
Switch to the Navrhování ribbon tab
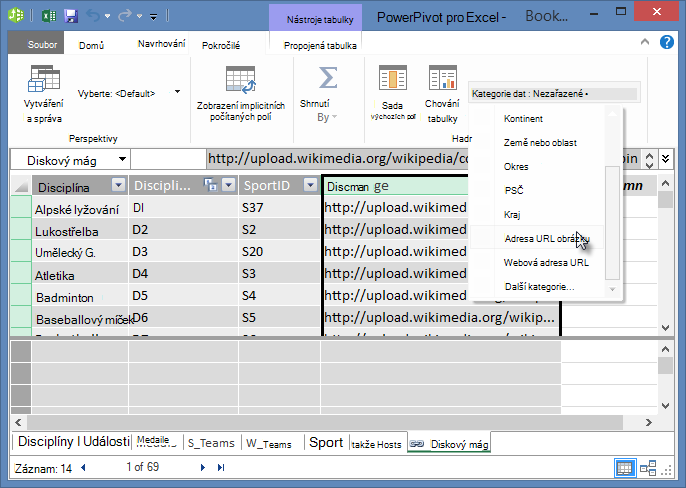coord(161,44)
